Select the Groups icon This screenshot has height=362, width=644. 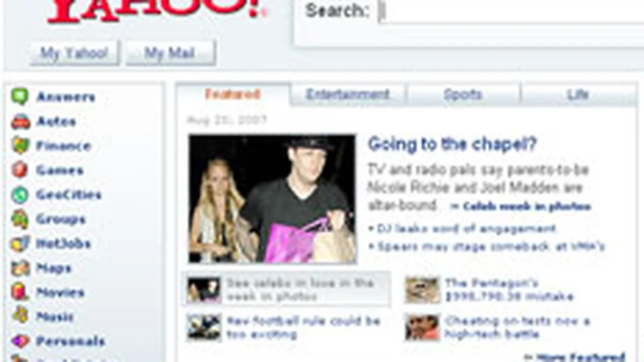pos(20,219)
